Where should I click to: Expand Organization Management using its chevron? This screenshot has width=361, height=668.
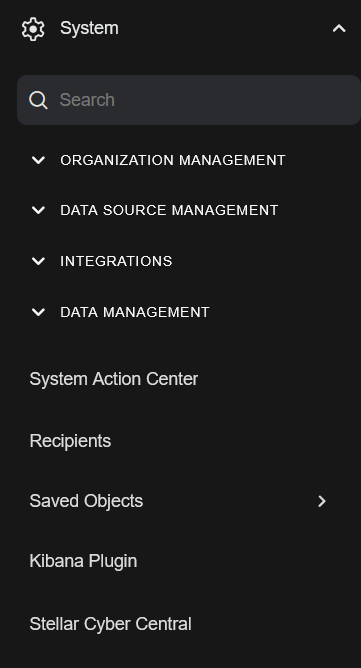(38, 160)
